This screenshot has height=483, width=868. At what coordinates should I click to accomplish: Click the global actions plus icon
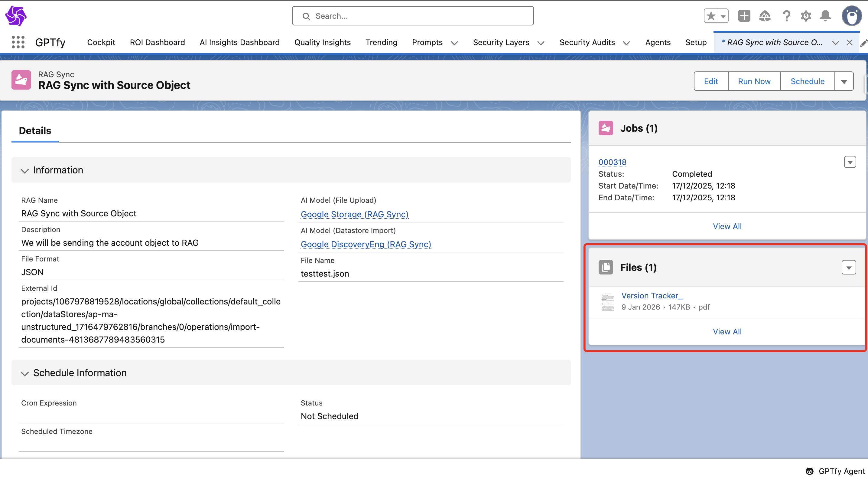coord(744,16)
